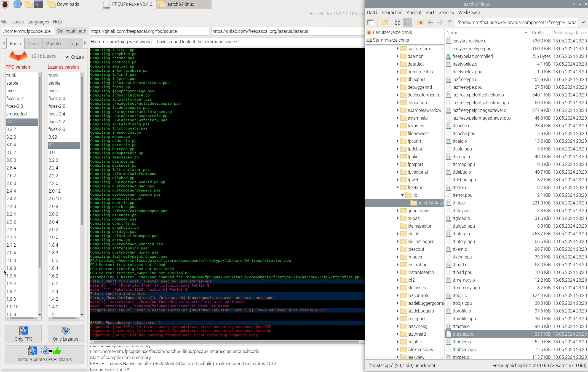Open the Raspberry Pi main menu
588x372 pixels.
point(5,4)
